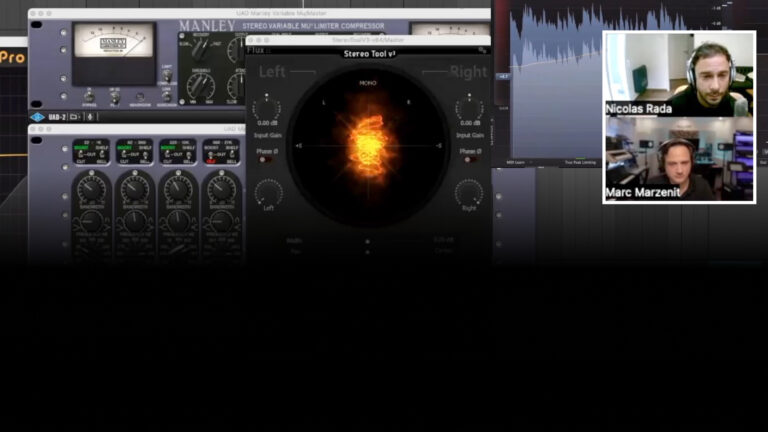Click the UAD Manley window title bar
The height and width of the screenshot is (432, 768).
(260, 13)
